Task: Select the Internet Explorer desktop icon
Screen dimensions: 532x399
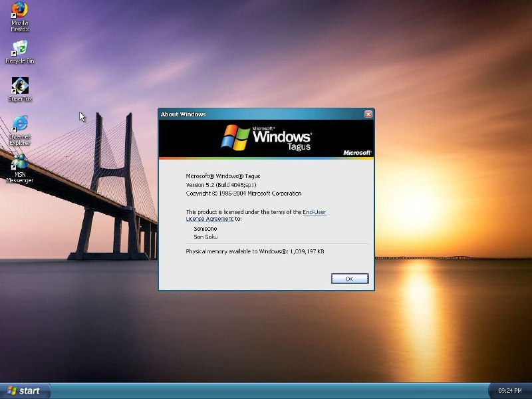Action: point(20,130)
